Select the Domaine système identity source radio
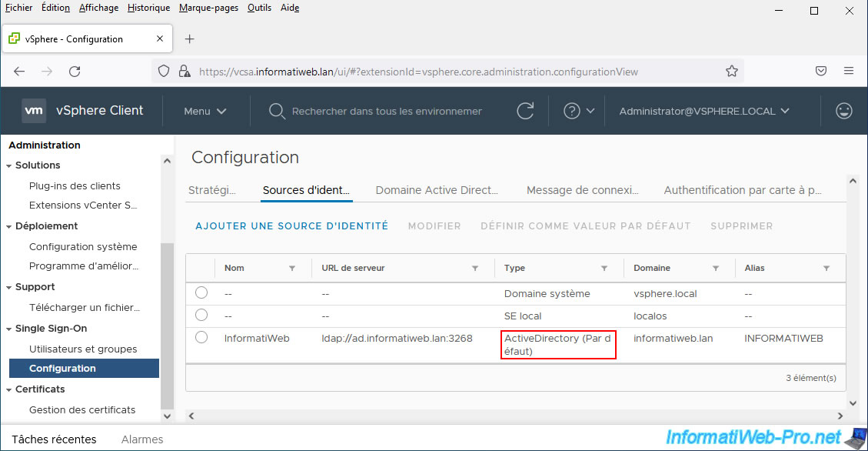Viewport: 868px width, 451px height. click(x=201, y=292)
